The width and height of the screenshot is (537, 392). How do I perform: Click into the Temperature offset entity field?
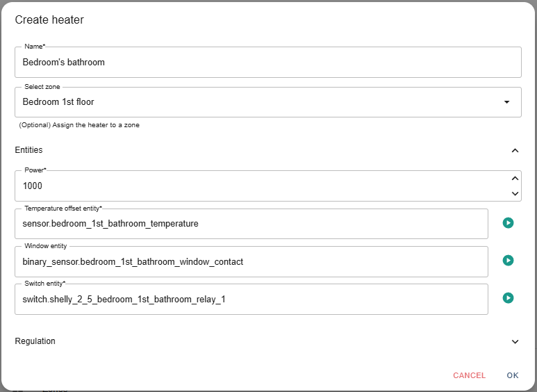(251, 224)
